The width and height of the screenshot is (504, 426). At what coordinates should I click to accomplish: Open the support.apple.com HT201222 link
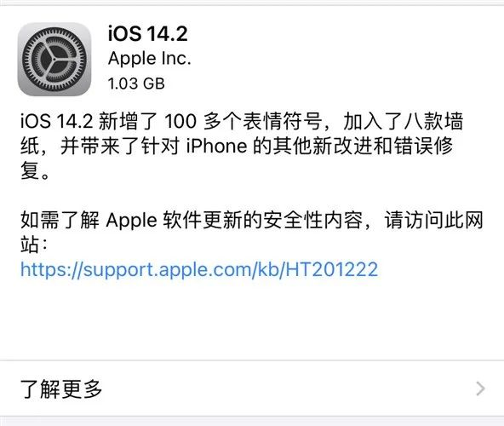click(x=199, y=269)
